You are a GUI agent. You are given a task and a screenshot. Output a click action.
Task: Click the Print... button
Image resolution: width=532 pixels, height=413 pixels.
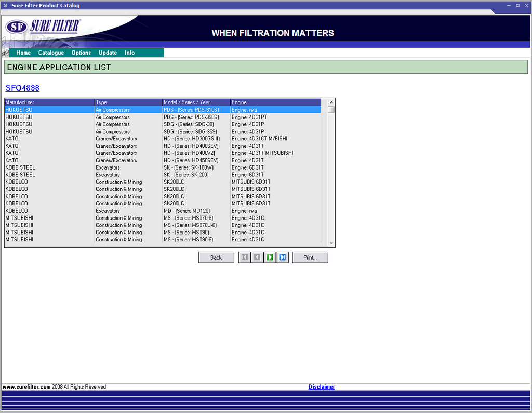pos(310,257)
